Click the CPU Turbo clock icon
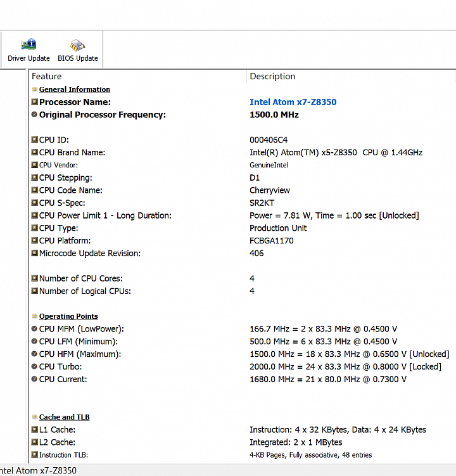The image size is (456, 476). [x=35, y=366]
